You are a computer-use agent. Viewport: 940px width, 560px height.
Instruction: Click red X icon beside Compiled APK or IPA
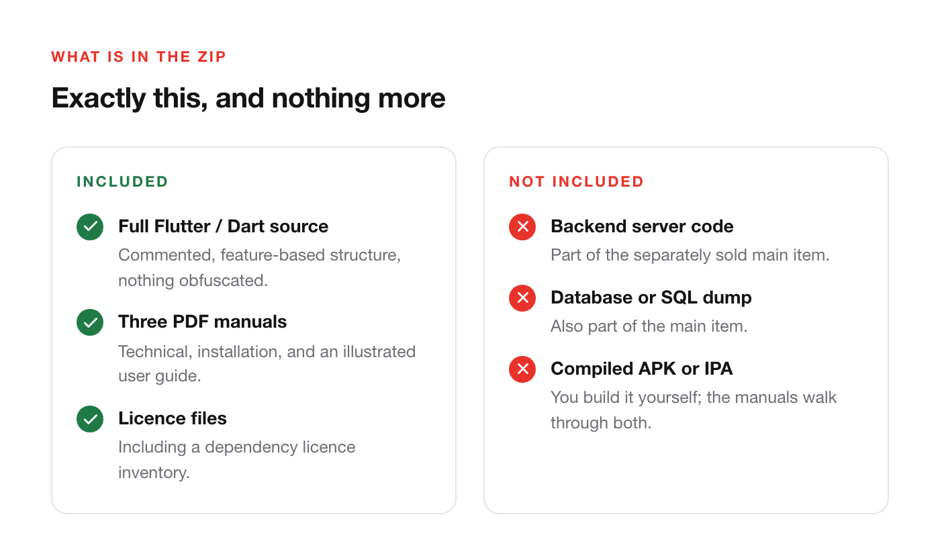click(522, 369)
